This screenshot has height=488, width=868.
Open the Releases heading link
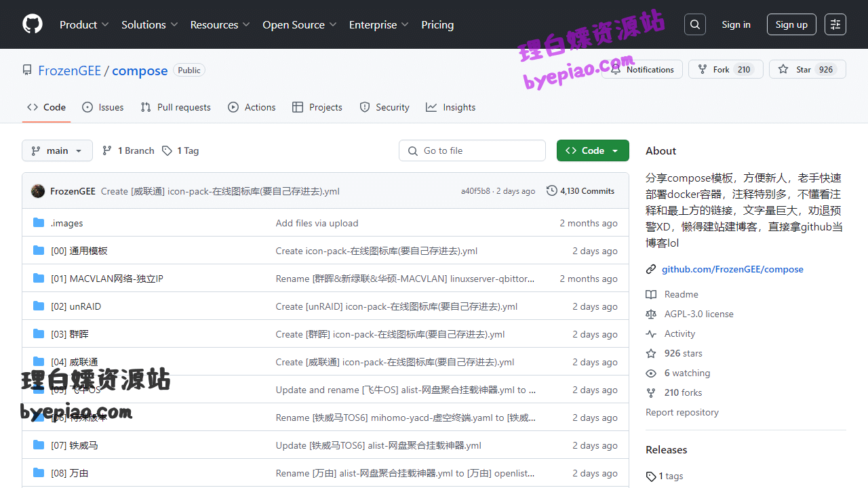667,449
